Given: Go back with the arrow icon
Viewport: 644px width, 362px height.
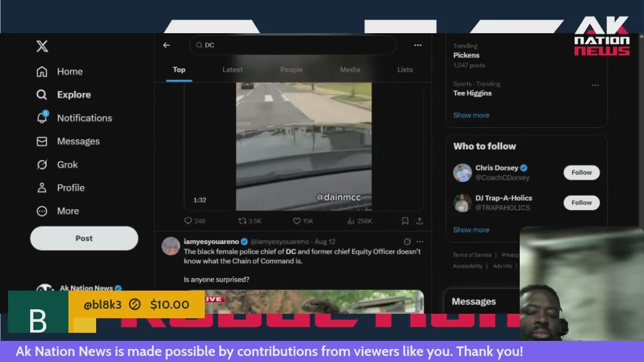Looking at the screenshot, I should tap(167, 45).
